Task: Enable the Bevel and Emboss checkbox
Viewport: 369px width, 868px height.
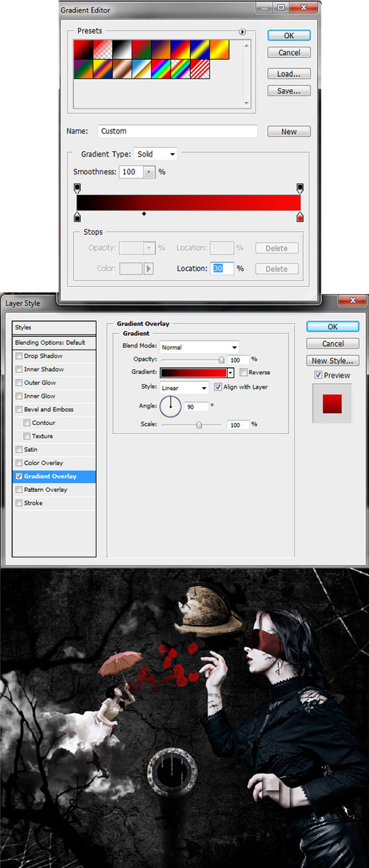Action: (x=19, y=410)
